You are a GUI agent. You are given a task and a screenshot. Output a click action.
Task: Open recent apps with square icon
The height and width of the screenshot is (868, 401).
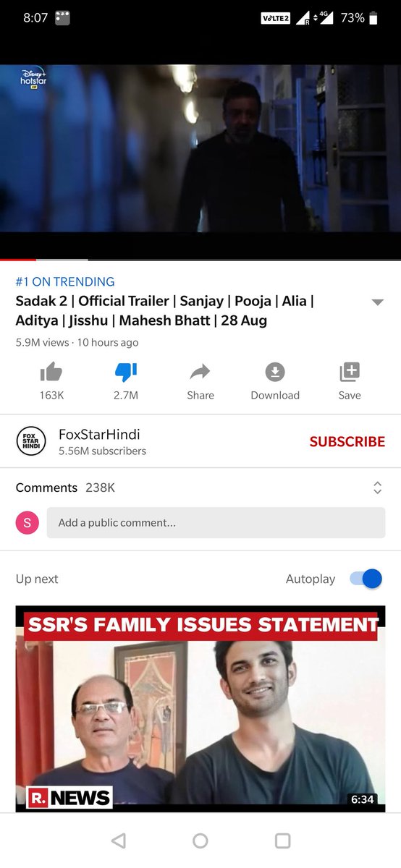point(283,841)
